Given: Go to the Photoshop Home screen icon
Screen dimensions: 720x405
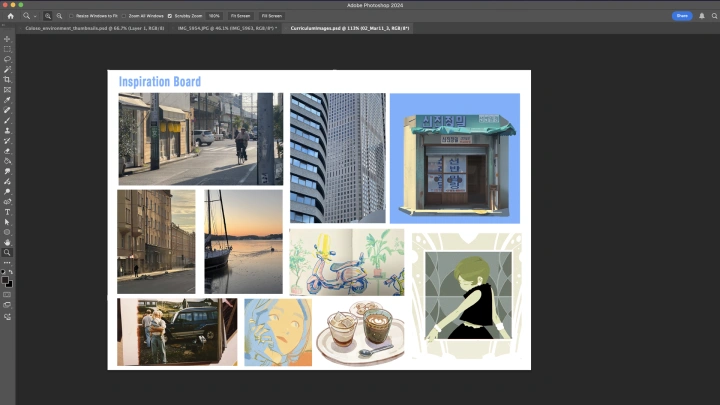Looking at the screenshot, I should coord(11,16).
